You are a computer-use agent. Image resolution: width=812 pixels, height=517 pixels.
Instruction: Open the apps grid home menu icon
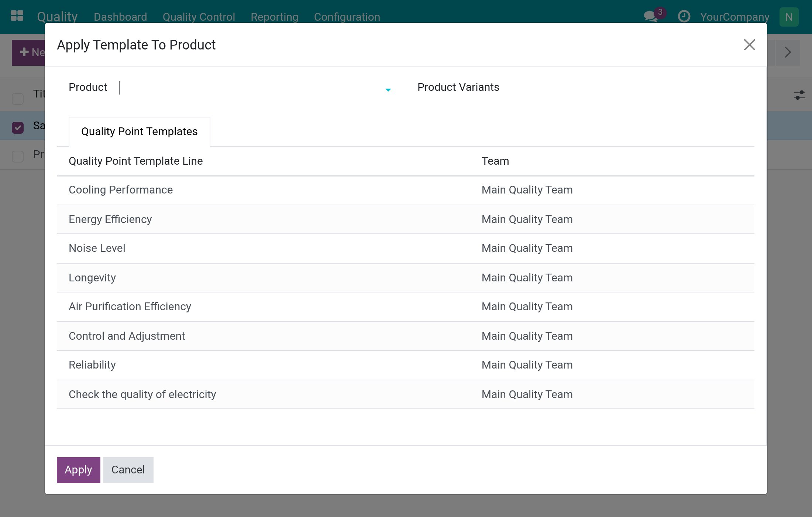pos(17,16)
